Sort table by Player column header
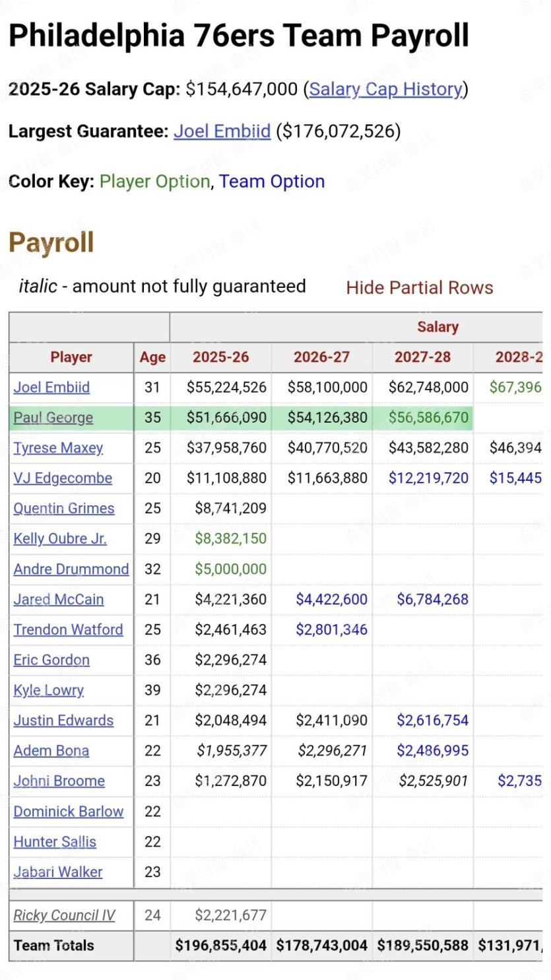551x980 pixels. tap(71, 357)
